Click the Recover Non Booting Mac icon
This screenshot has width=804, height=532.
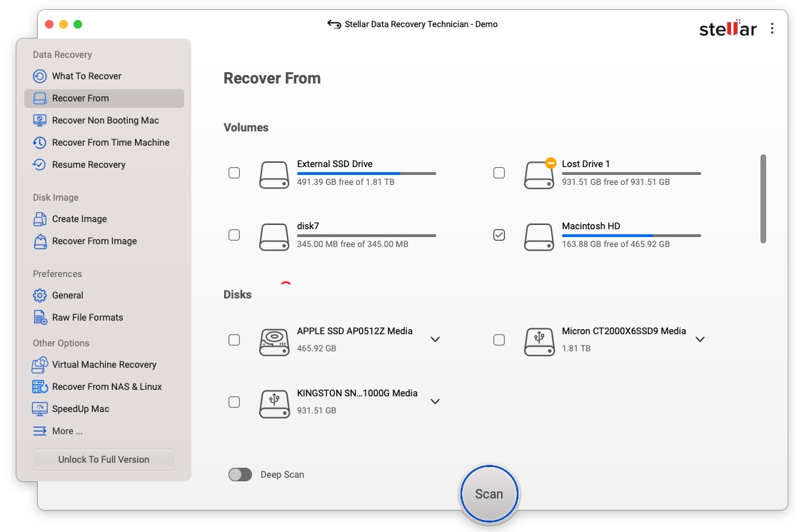[39, 121]
